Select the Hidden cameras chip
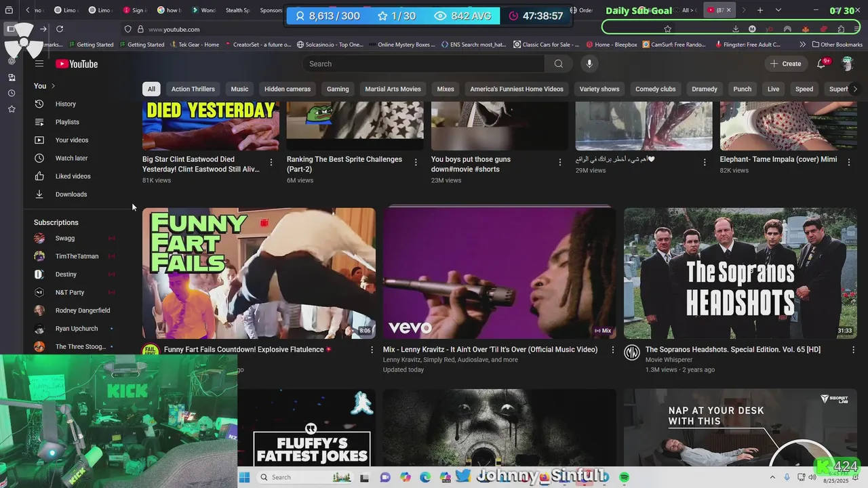 click(288, 89)
